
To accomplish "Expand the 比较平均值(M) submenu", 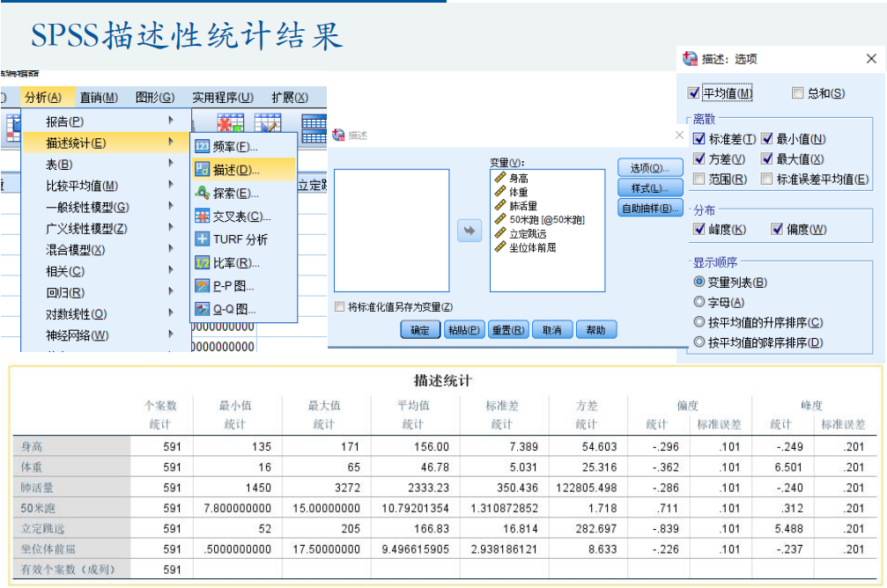I will tap(105, 186).
